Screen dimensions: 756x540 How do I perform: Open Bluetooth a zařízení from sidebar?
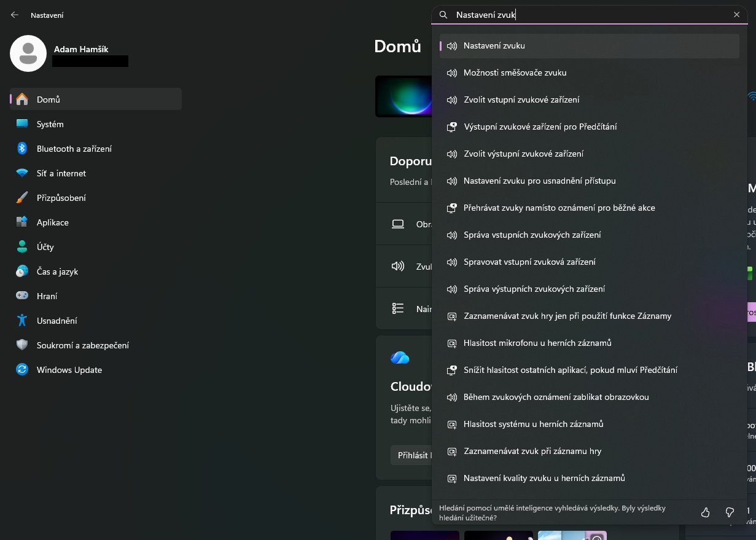[74, 149]
